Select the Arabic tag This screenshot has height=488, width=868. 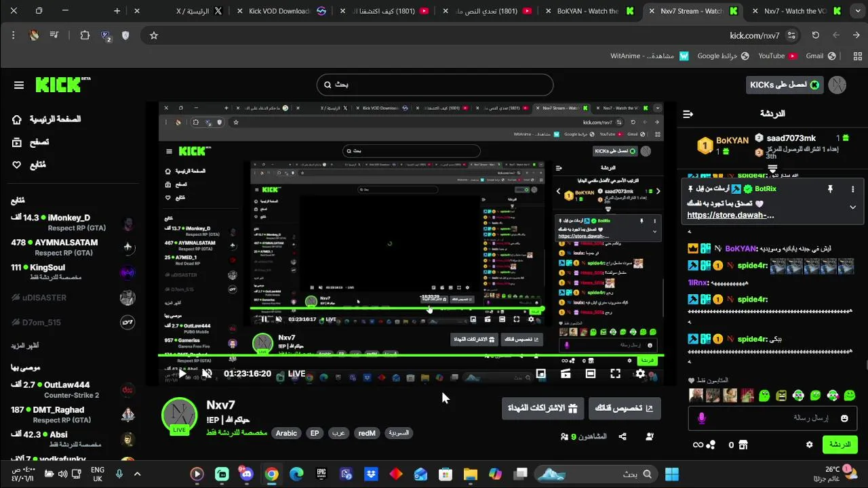[x=286, y=433]
